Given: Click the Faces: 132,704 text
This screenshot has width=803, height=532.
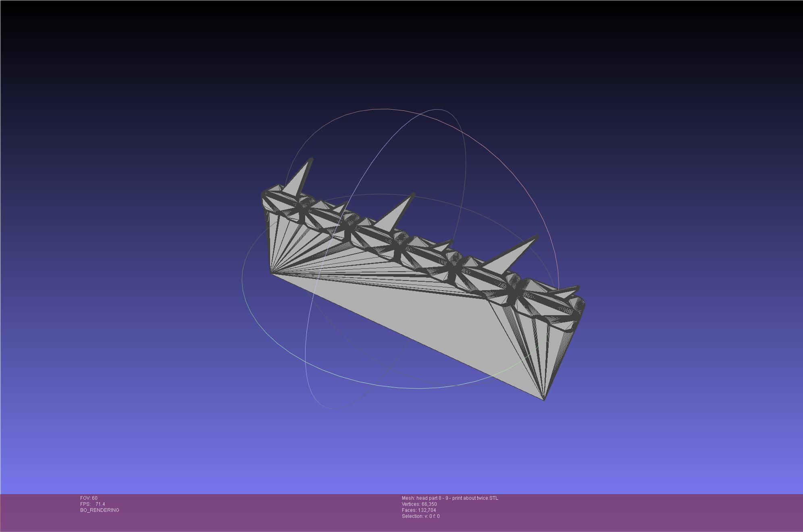Looking at the screenshot, I should [419, 510].
